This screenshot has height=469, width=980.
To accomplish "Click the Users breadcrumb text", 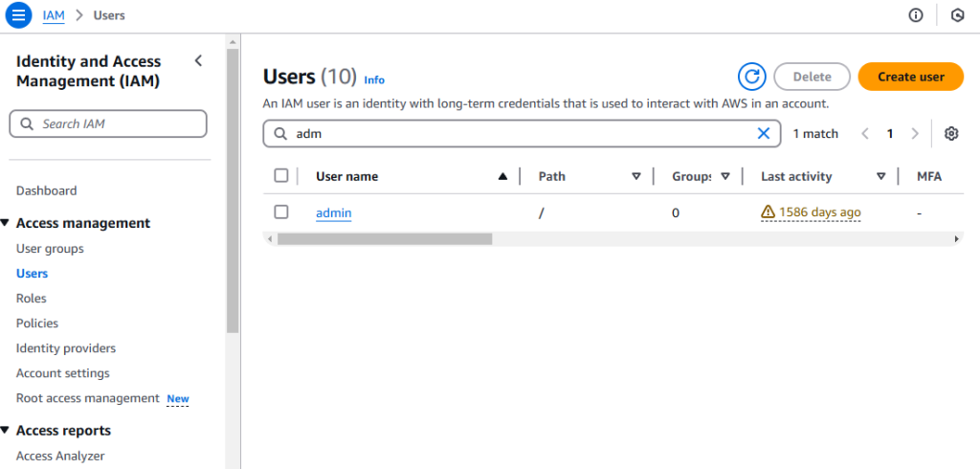I will coord(109,15).
